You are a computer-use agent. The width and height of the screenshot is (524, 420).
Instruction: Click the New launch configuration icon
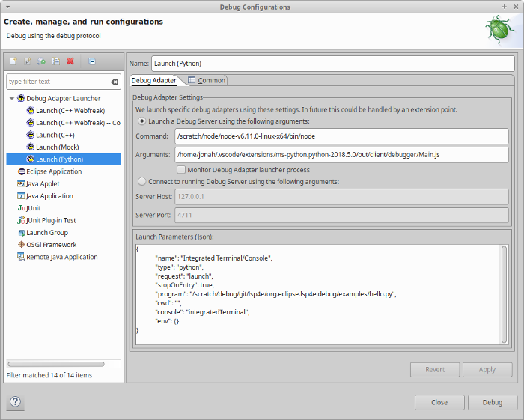[13, 61]
